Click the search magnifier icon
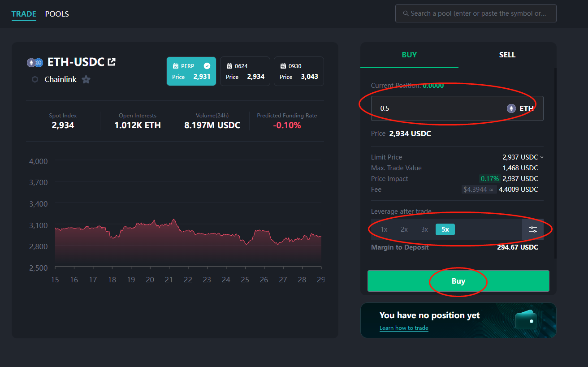 pyautogui.click(x=406, y=13)
